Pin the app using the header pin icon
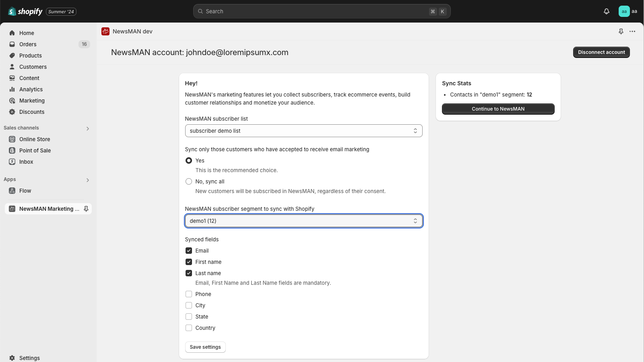Viewport: 644px width, 362px height. (x=621, y=31)
